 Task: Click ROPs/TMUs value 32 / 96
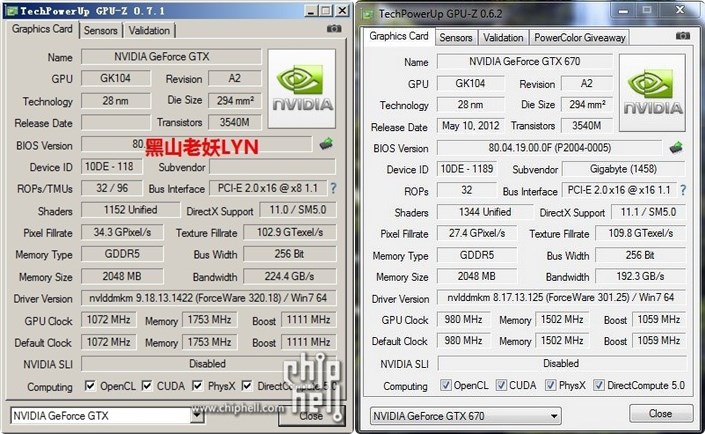click(x=112, y=188)
